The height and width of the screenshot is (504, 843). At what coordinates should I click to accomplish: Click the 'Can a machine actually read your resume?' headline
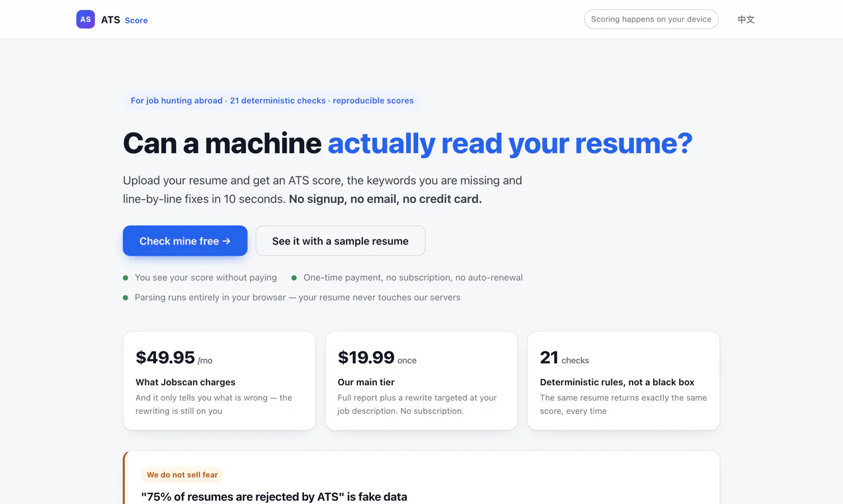tap(408, 143)
